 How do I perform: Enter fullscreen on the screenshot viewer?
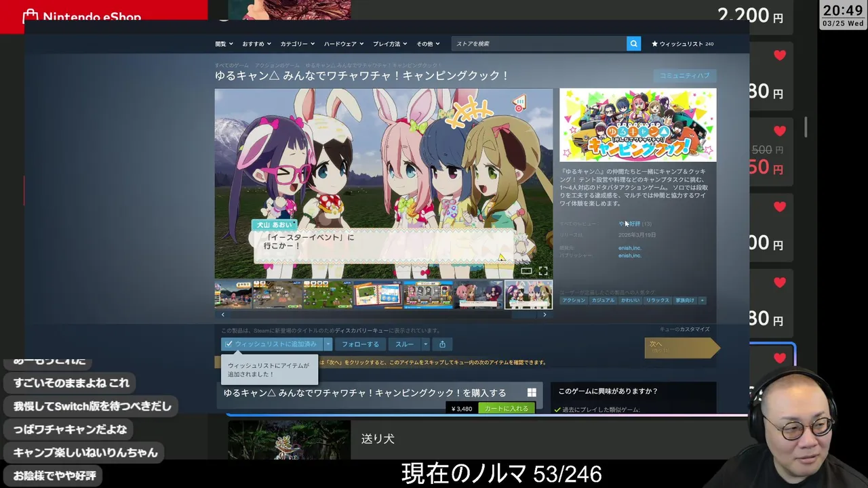tap(543, 270)
